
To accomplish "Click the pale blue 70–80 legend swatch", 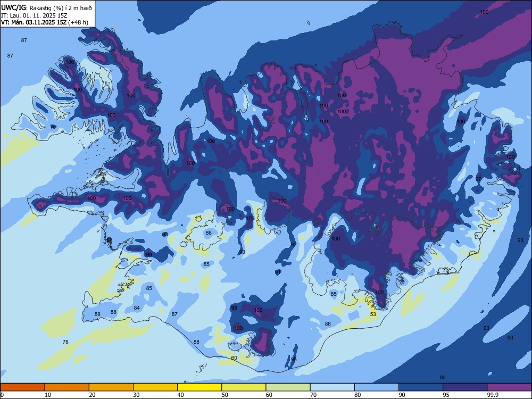I will point(332,387).
